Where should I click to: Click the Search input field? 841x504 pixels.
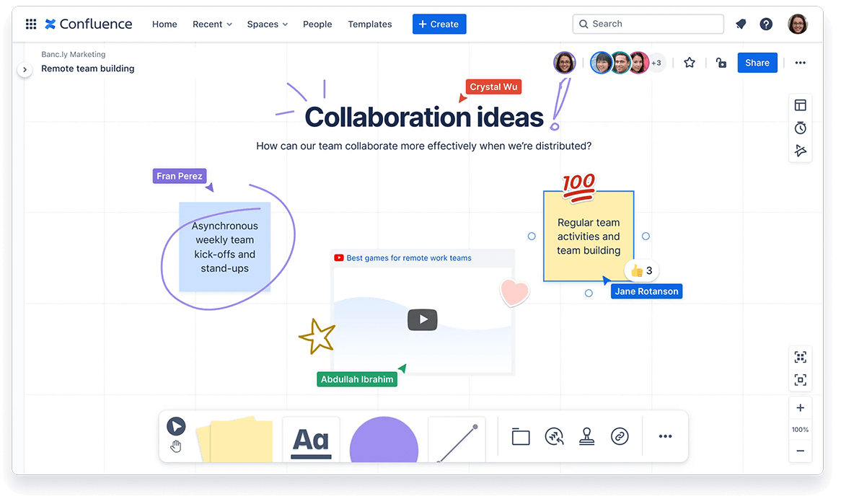pyautogui.click(x=647, y=24)
